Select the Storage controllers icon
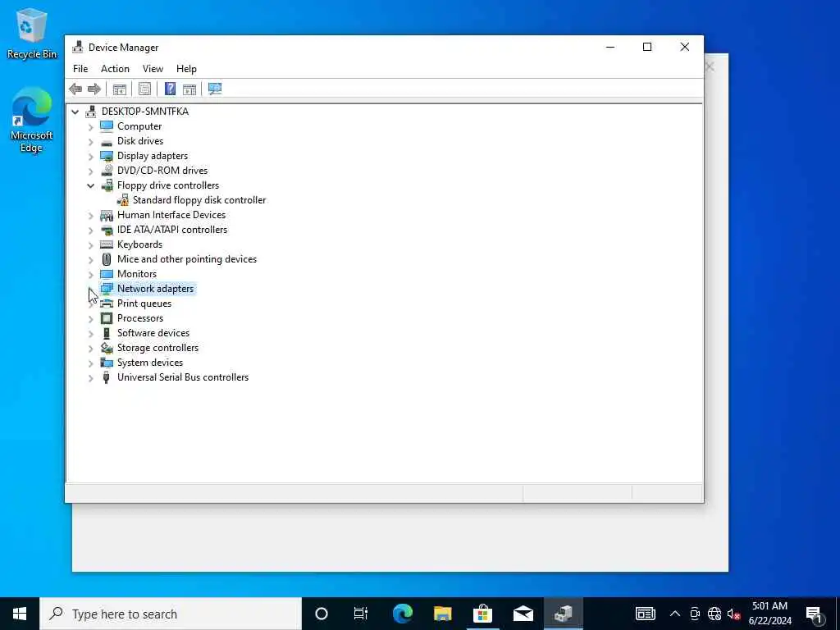 pyautogui.click(x=107, y=348)
